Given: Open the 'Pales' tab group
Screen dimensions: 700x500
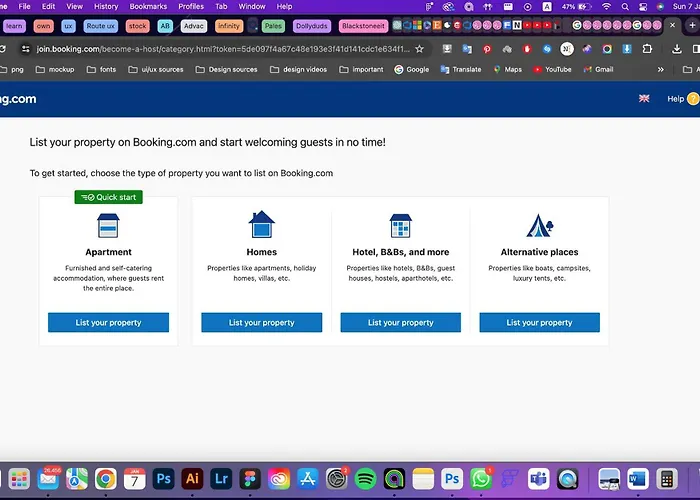Looking at the screenshot, I should click(273, 26).
